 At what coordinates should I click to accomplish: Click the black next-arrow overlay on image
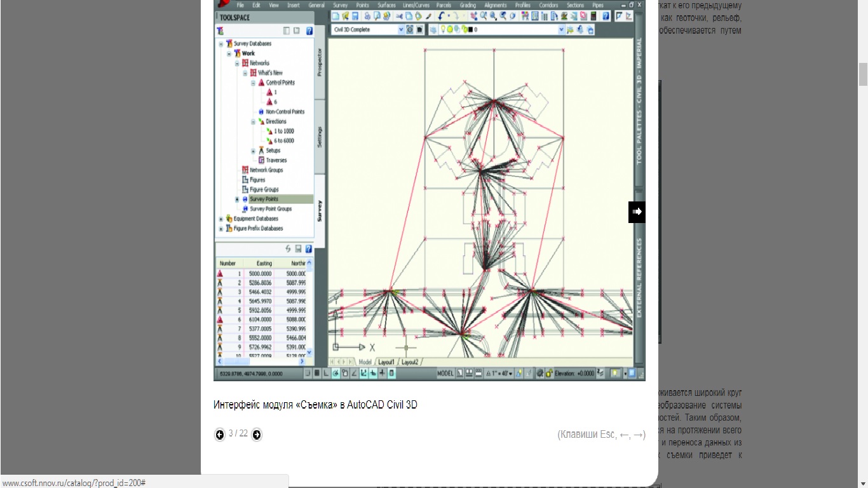(637, 212)
